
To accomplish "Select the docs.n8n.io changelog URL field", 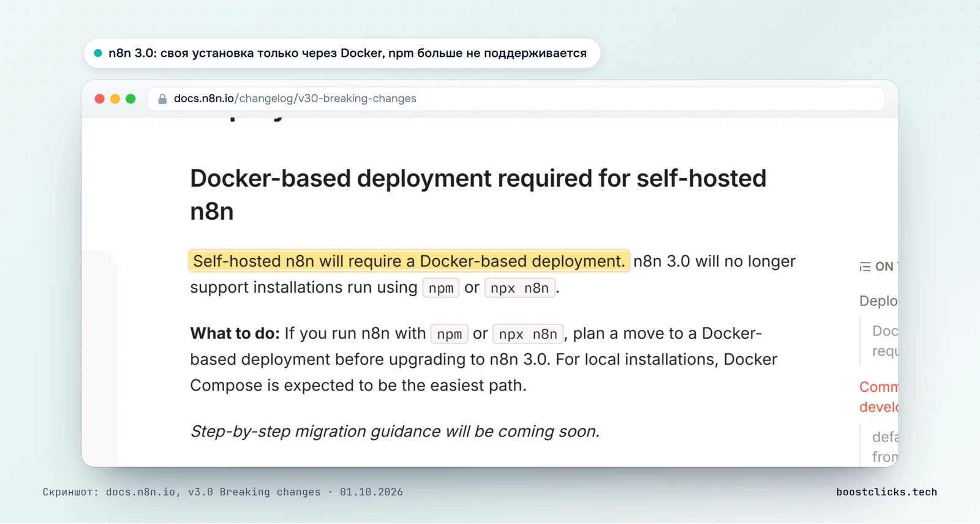I will (x=516, y=99).
